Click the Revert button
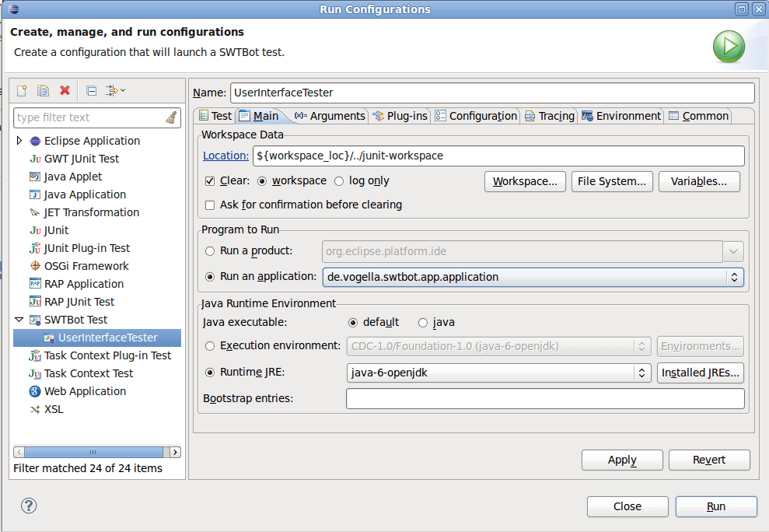The height and width of the screenshot is (532, 769). pyautogui.click(x=709, y=460)
